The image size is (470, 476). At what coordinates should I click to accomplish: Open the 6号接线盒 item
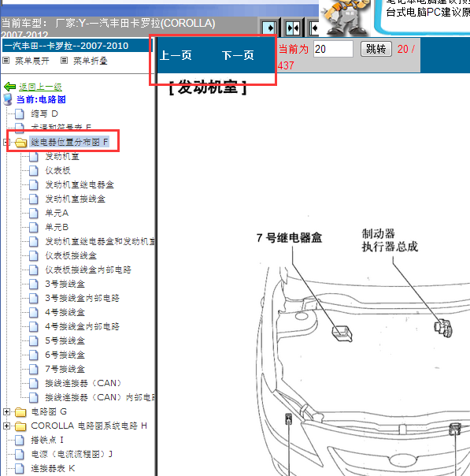point(65,355)
